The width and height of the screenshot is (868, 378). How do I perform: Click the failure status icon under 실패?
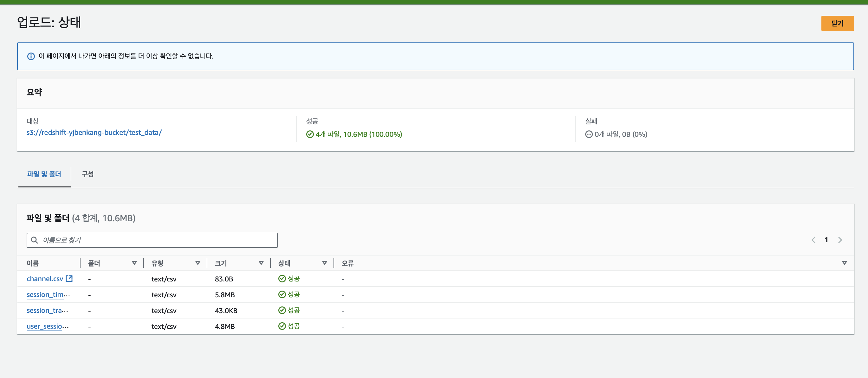click(589, 134)
